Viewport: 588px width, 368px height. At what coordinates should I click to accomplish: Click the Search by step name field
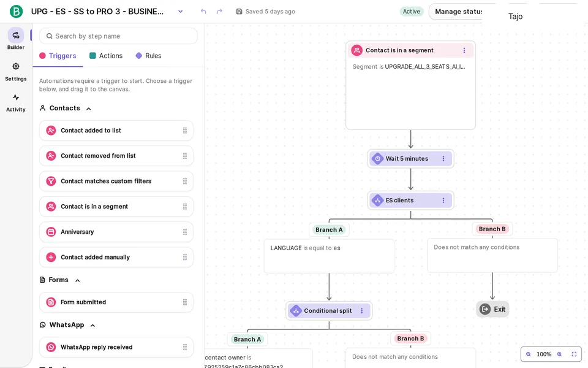118,36
